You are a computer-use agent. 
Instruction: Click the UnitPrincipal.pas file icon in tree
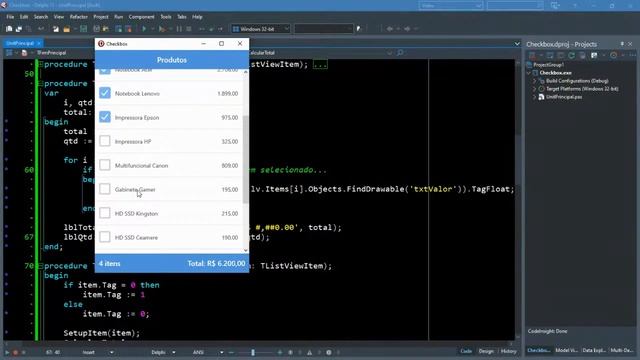click(x=541, y=97)
